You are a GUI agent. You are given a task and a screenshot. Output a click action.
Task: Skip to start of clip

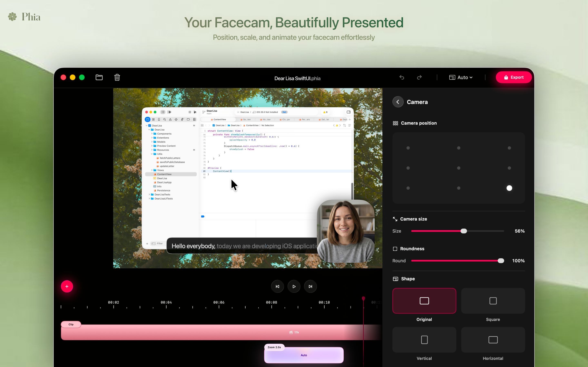(277, 286)
